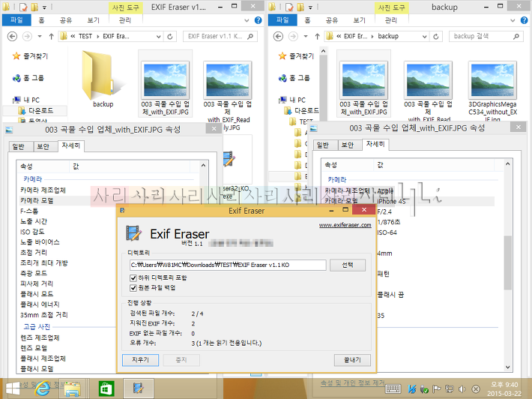
Task: Toggle 원본 파일 백업 checkbox
Action: (133, 288)
